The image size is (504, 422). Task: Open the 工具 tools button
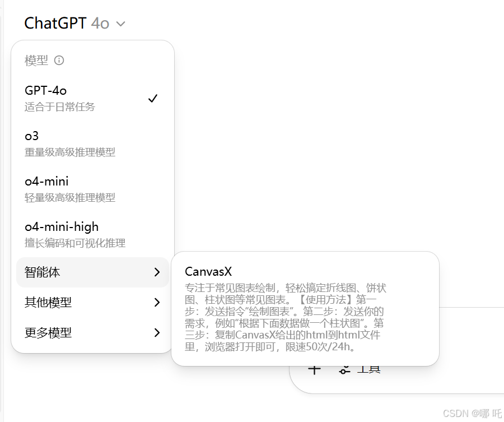pos(360,369)
